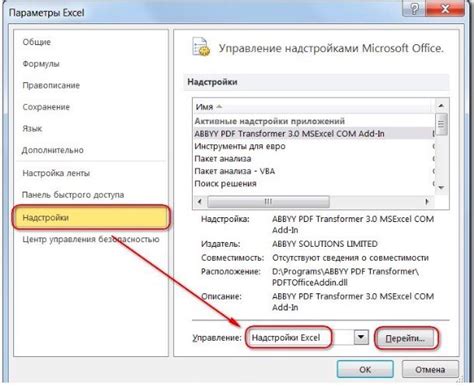Click the Надстройки Excel combo box
This screenshot has height=388, width=474.
[300, 338]
